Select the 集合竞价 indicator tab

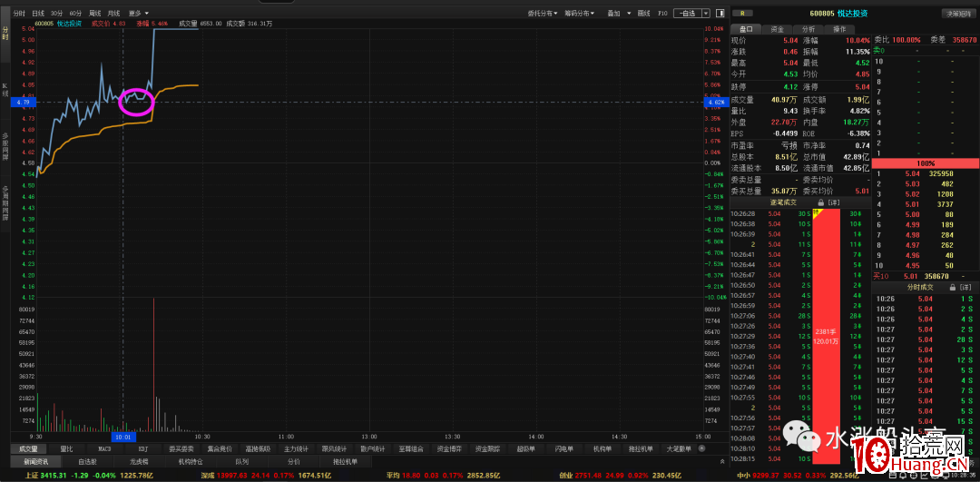[x=220, y=448]
